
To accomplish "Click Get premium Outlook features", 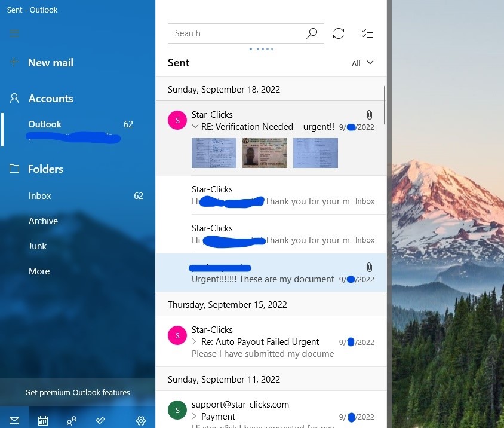I will pos(78,392).
